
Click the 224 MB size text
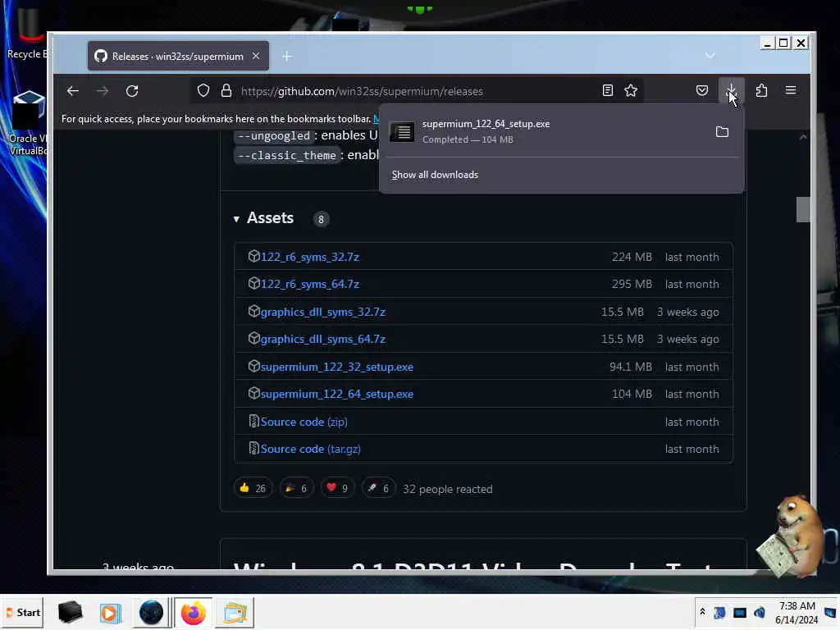coord(632,257)
